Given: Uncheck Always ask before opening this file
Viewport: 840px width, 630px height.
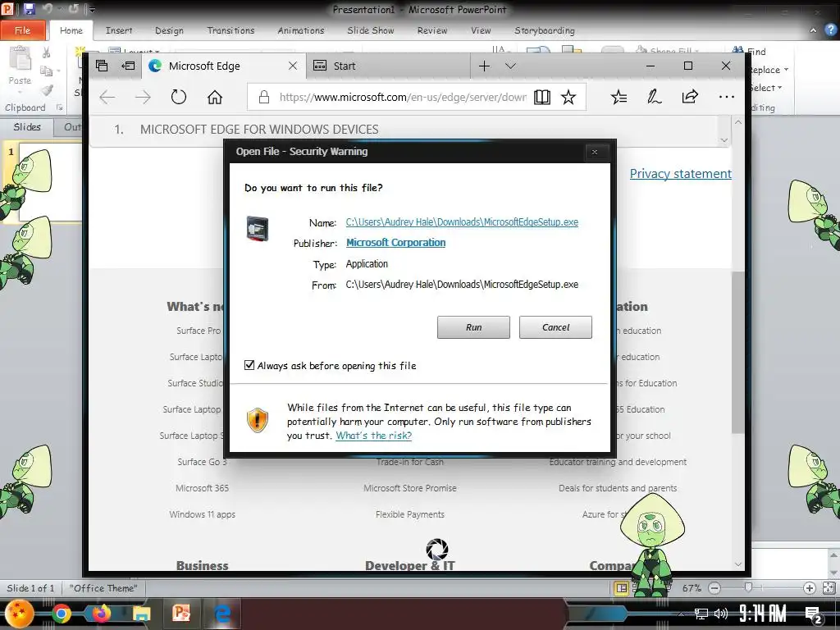Looking at the screenshot, I should point(249,365).
